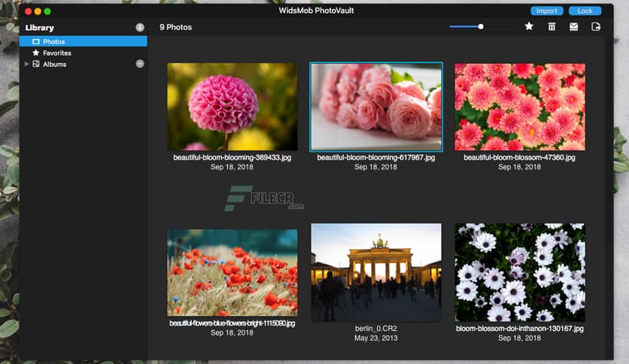Select the berlin_0.CR2 thumbnail
629x364 pixels.
[376, 272]
